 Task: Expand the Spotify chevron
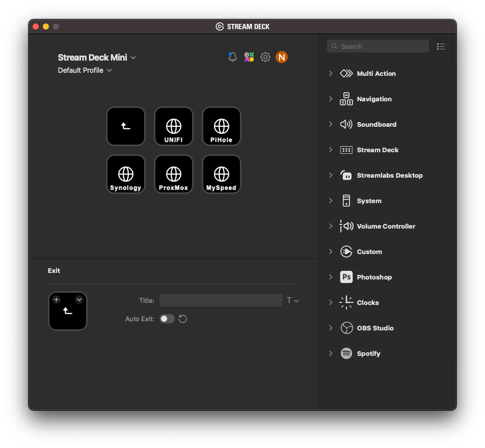click(331, 353)
